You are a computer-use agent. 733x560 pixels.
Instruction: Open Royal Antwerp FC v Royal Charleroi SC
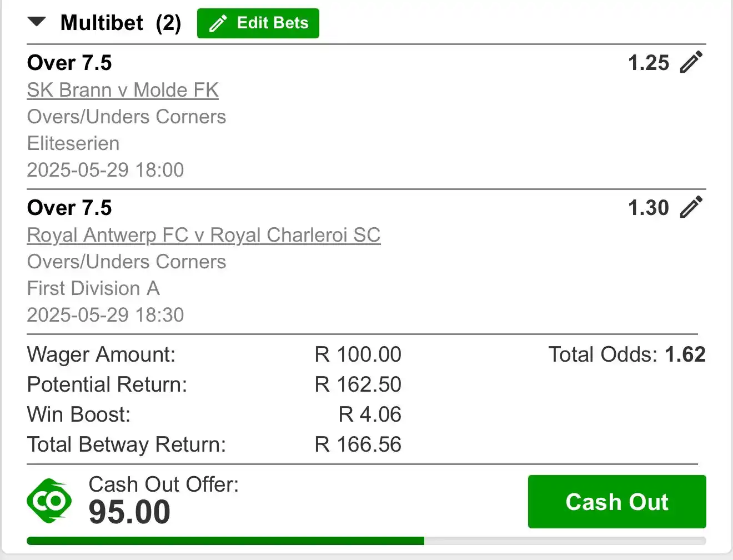click(x=204, y=235)
